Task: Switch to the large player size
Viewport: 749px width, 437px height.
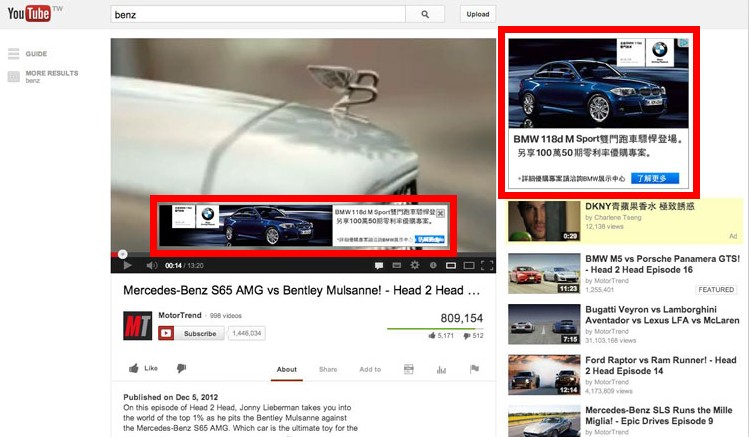Action: click(469, 266)
